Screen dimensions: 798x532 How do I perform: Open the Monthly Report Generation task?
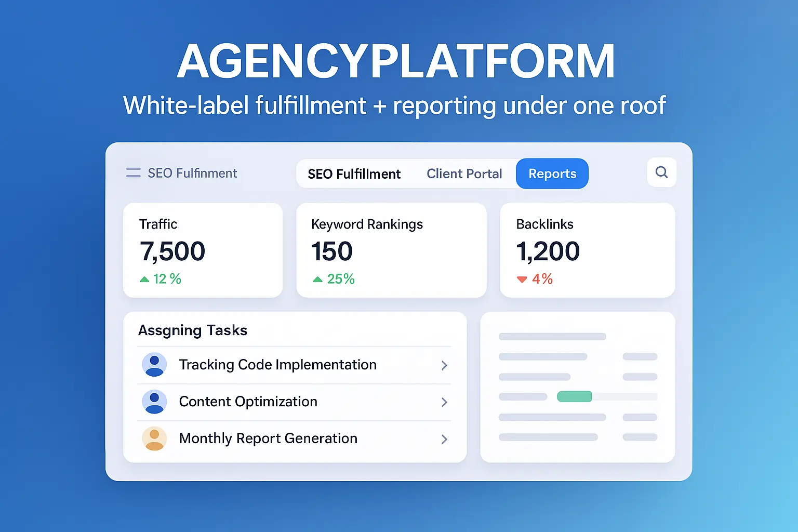268,438
